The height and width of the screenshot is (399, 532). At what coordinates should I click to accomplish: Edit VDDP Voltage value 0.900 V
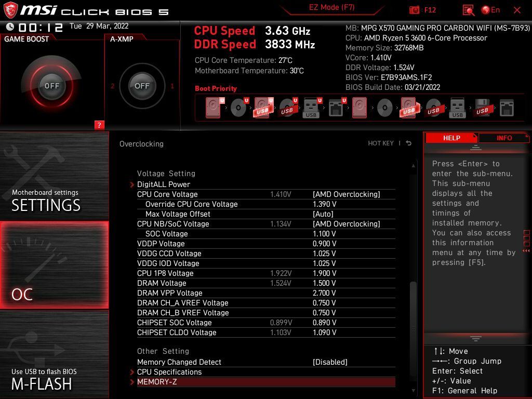[324, 243]
